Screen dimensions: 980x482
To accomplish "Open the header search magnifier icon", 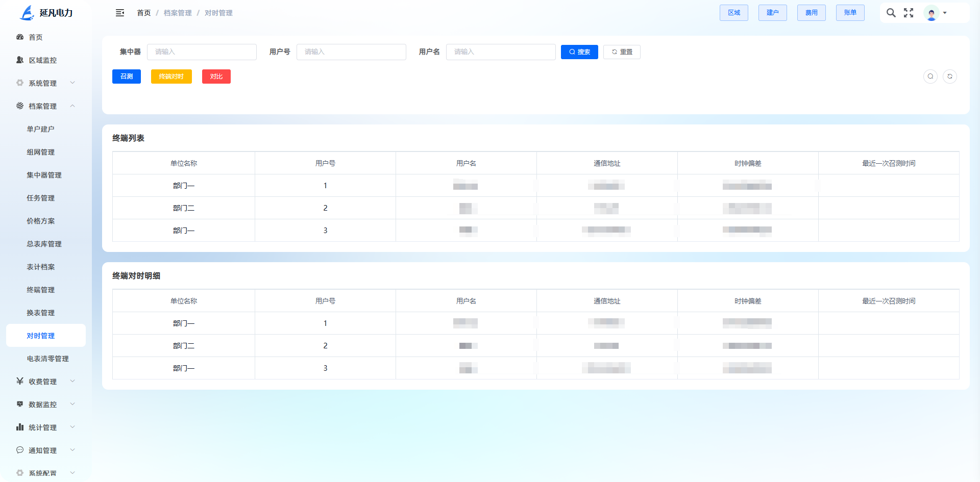I will (x=891, y=13).
